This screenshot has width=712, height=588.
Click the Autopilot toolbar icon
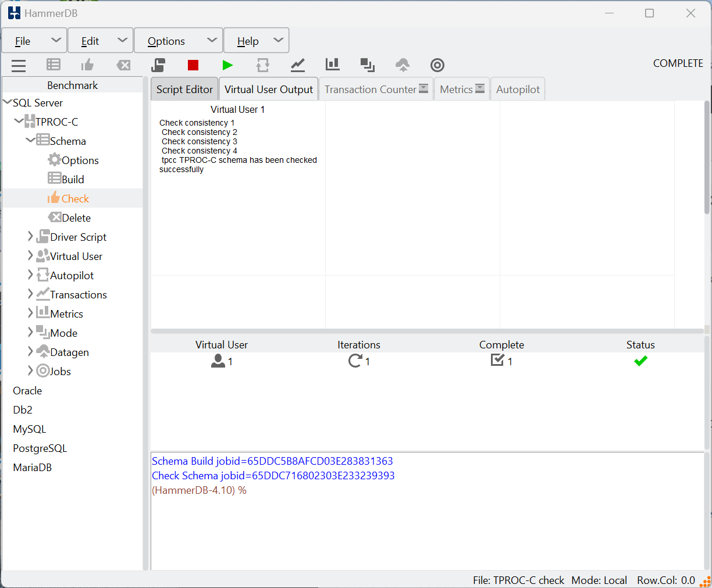click(x=263, y=65)
